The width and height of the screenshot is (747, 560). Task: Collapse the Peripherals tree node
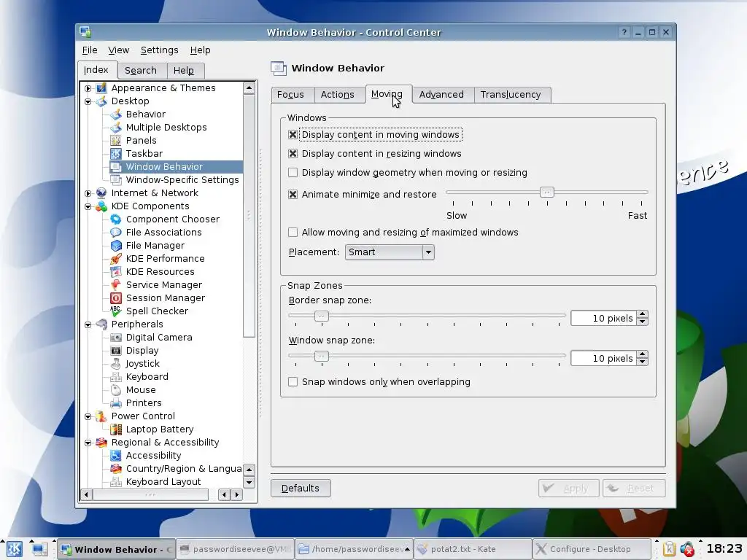[88, 324]
